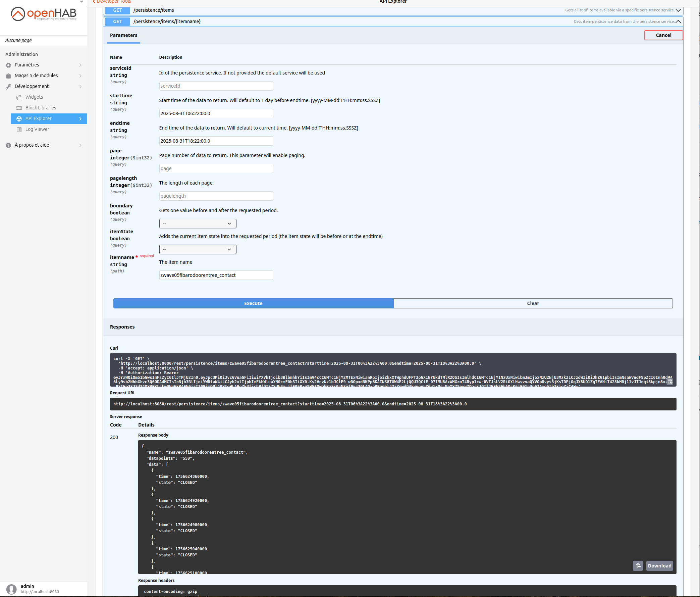Copy the curl command with clipboard icon
Image resolution: width=700 pixels, height=597 pixels.
click(669, 381)
